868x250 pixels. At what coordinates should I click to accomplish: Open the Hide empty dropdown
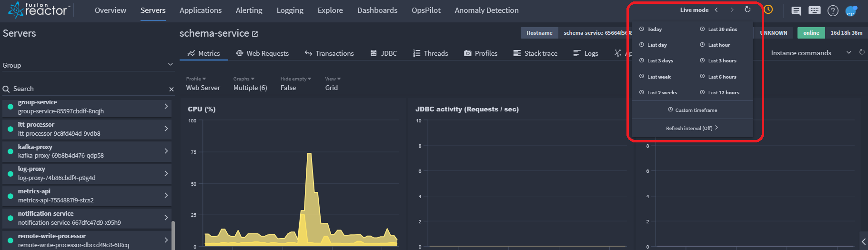coord(295,84)
